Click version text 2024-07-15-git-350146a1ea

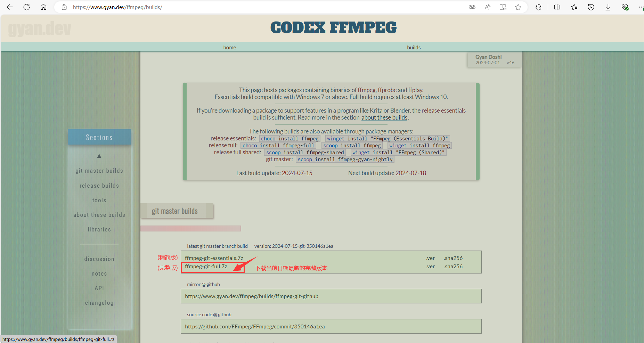[302, 246]
